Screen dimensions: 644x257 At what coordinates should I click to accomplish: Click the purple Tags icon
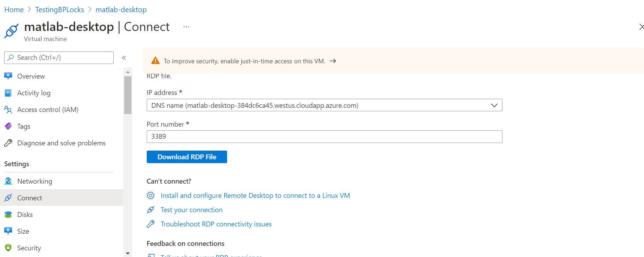click(8, 126)
